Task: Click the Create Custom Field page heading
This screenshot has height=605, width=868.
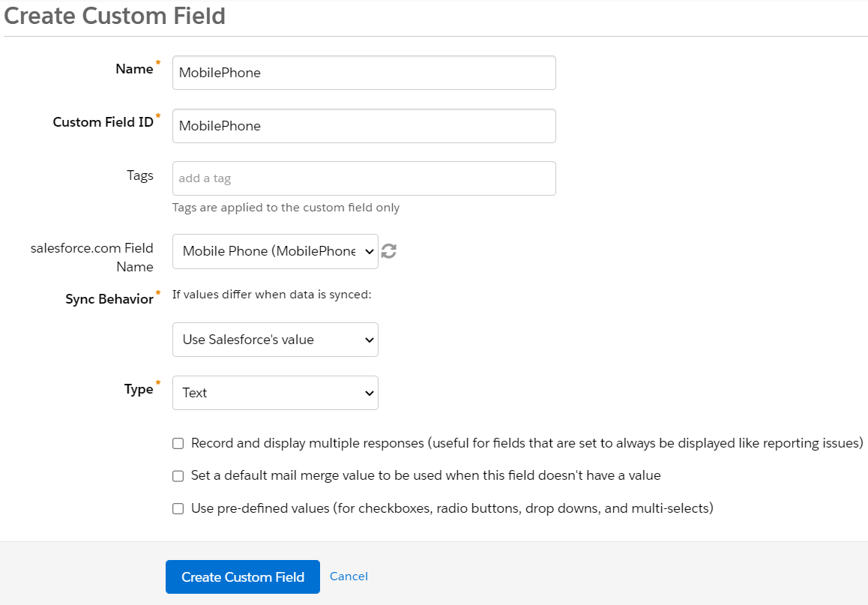Action: coord(113,16)
